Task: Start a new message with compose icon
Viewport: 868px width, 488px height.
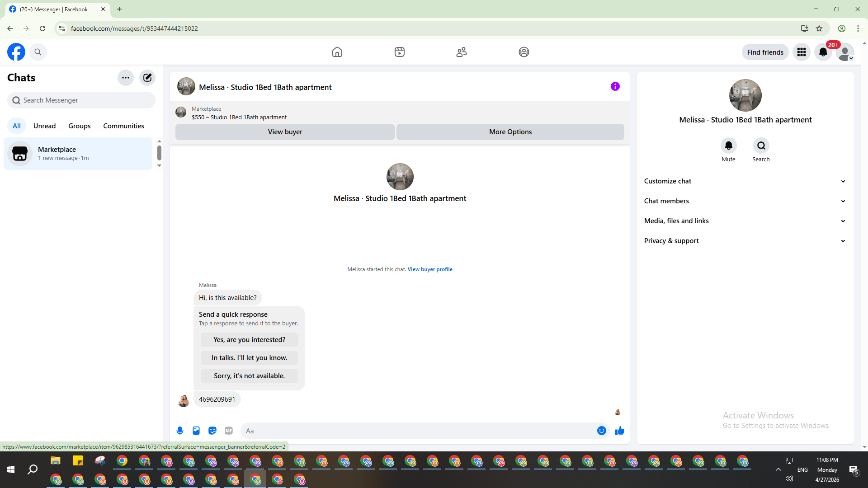Action: click(x=147, y=78)
